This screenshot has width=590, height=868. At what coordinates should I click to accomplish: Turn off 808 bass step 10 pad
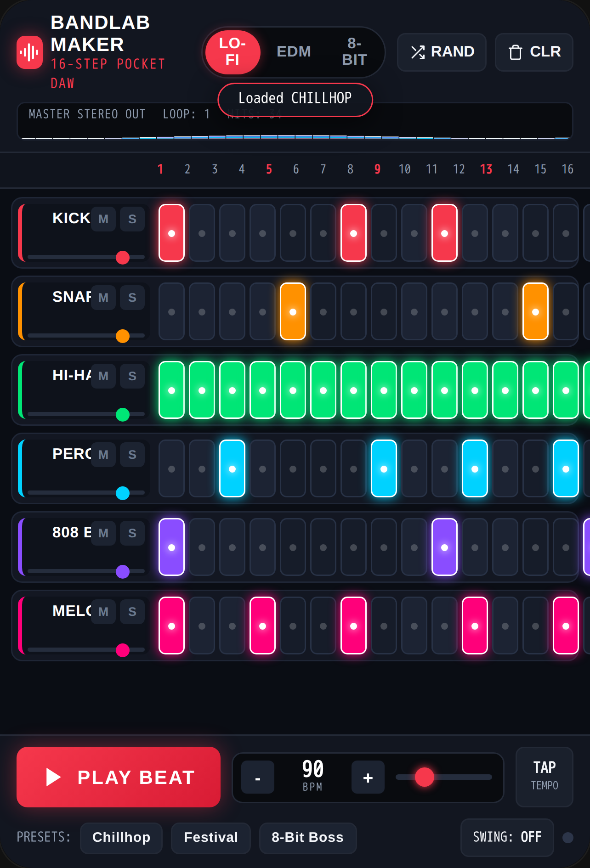444,547
